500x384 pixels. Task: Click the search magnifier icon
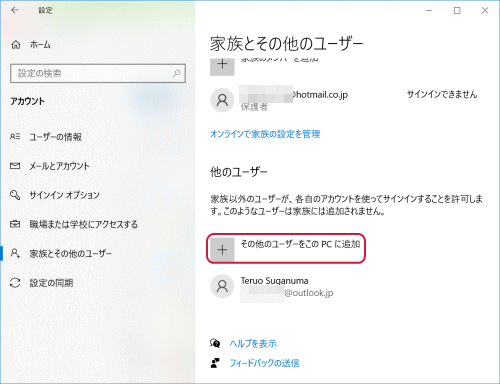177,73
